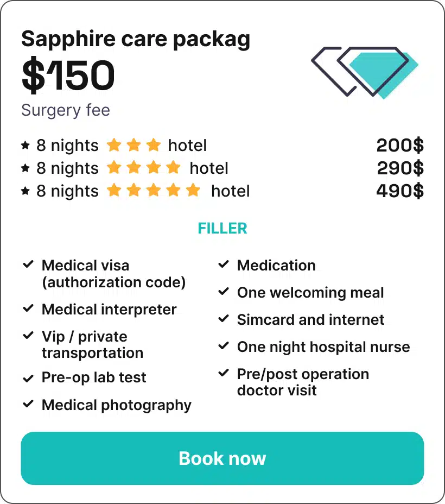Click the checkmark next to Medical interpreter

(28, 308)
